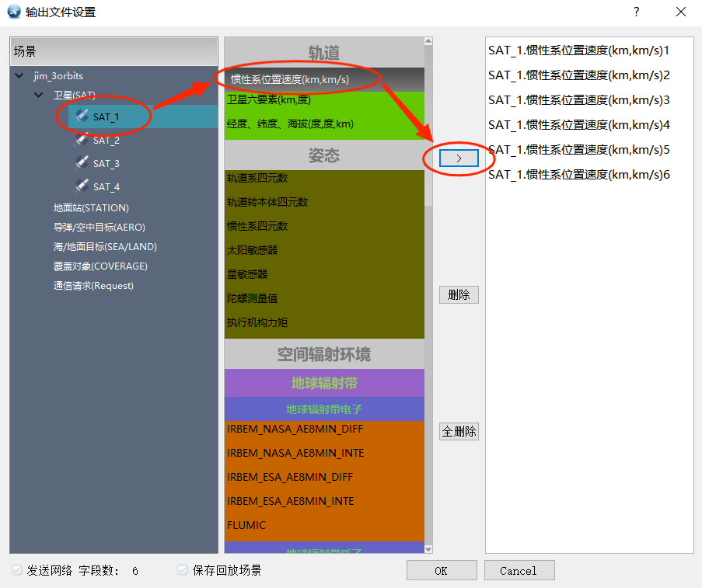Click scroll-up arrow of parameter list
The height and width of the screenshot is (588, 702).
tap(428, 41)
